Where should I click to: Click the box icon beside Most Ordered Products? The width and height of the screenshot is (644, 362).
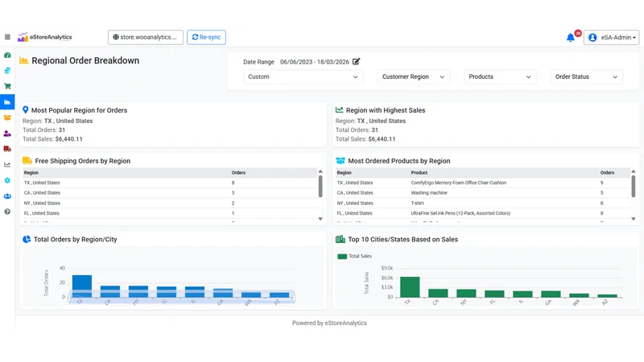(341, 160)
